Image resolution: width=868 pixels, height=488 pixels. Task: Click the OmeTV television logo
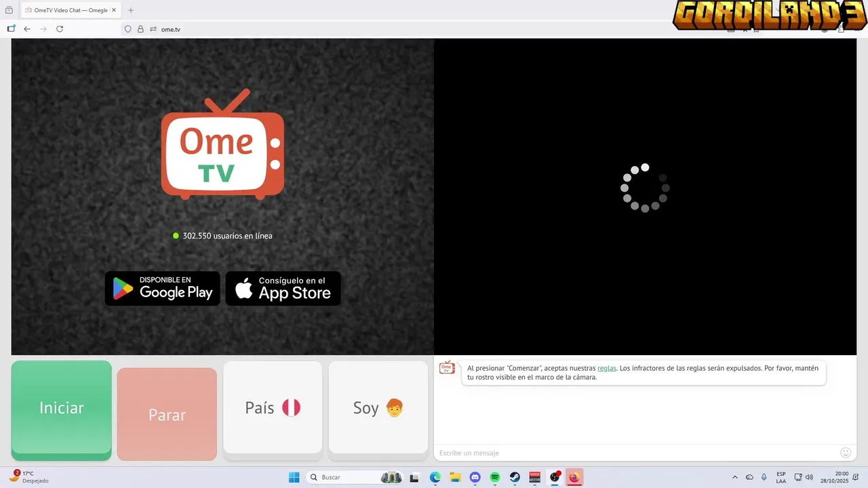(222, 144)
